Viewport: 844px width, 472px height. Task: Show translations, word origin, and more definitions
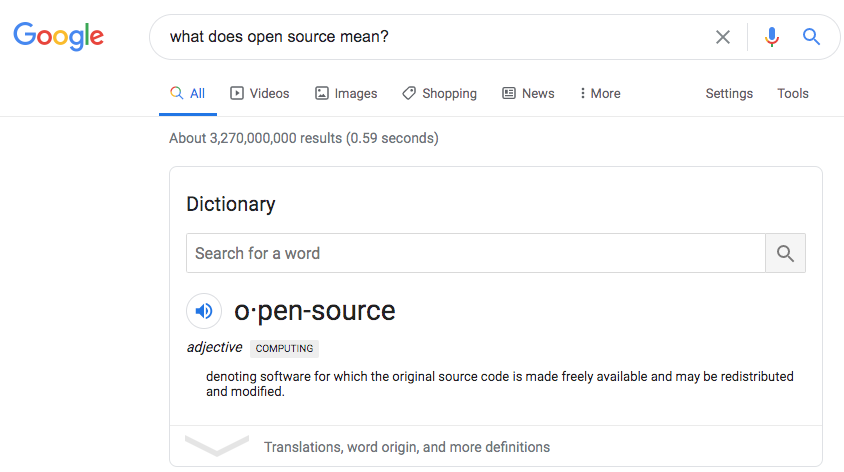coord(407,447)
